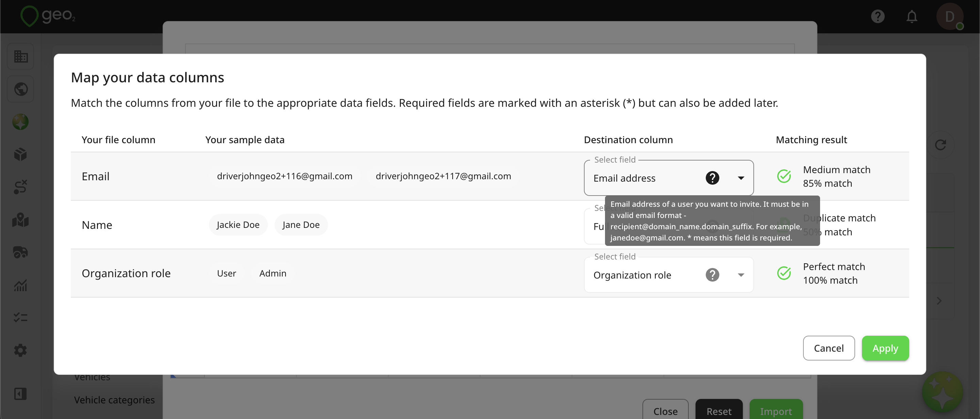Open the globe icon in sidebar
Viewport: 980px width, 419px height.
click(x=20, y=89)
